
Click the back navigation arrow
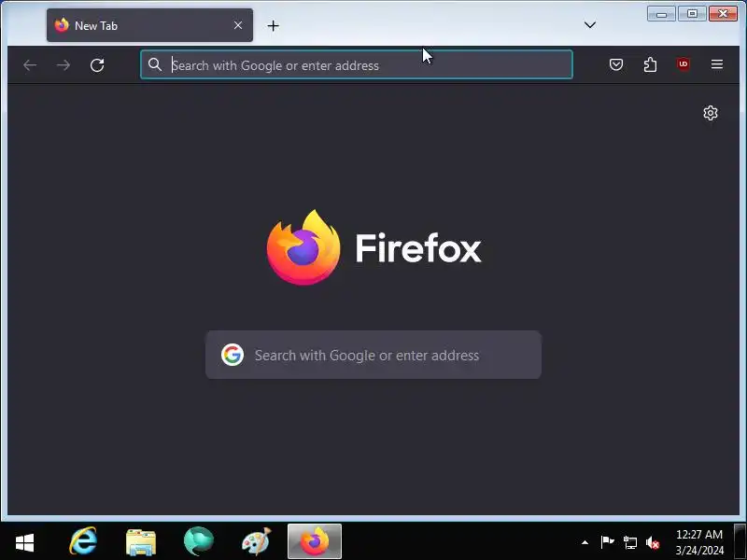(x=30, y=64)
